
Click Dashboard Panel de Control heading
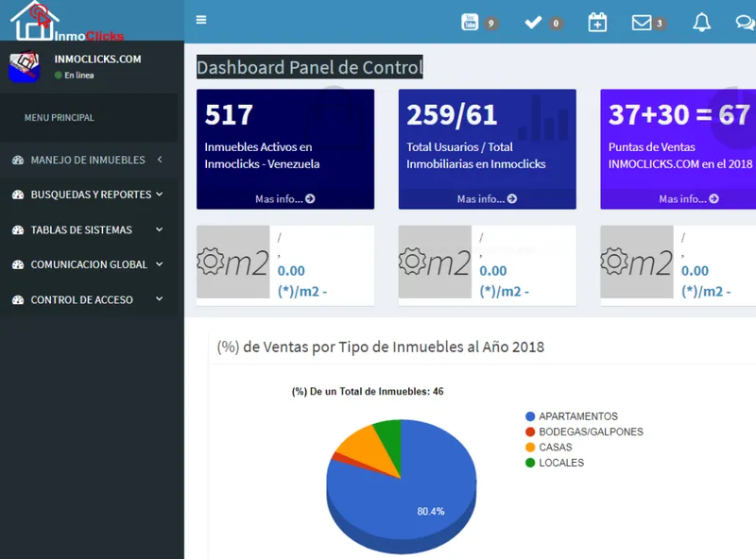[x=310, y=67]
